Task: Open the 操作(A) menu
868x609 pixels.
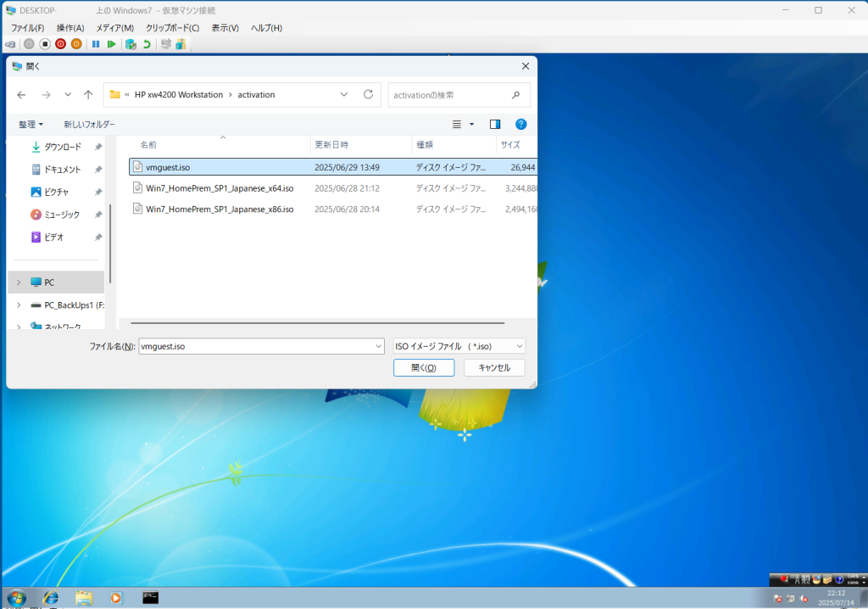Action: [x=70, y=28]
